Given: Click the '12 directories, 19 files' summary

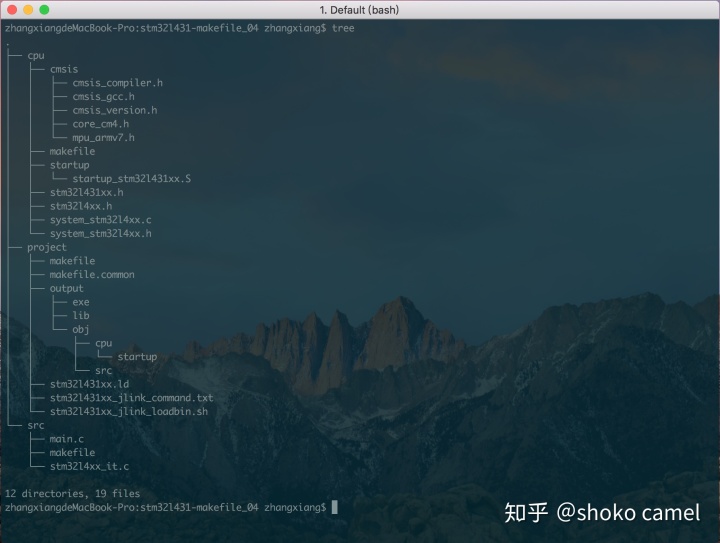Looking at the screenshot, I should (x=73, y=494).
